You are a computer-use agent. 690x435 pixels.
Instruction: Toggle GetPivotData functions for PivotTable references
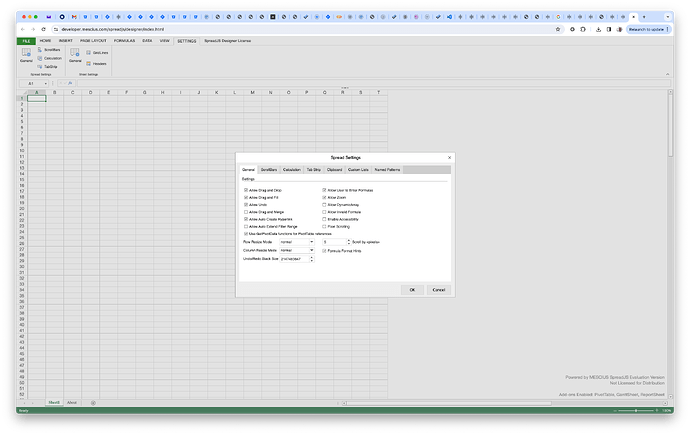tap(246, 234)
